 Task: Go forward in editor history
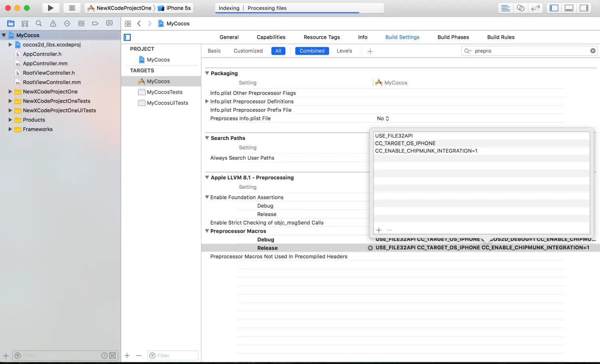click(150, 24)
